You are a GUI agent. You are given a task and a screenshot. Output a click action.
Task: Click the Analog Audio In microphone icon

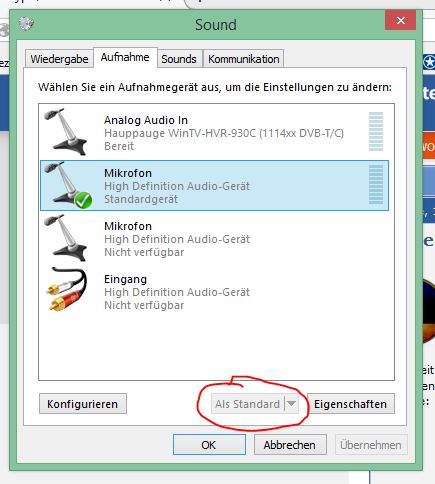tap(66, 132)
